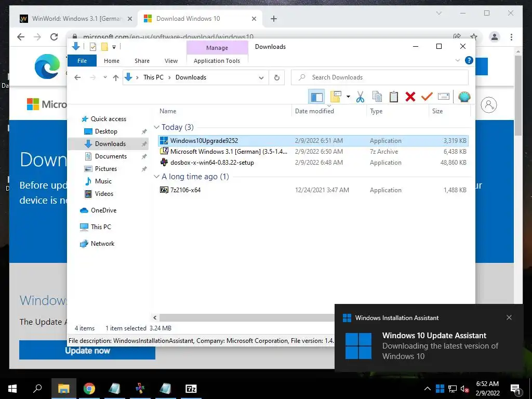Screen dimensions: 532x399
Task: Reload the Chrome page
Action: click(54, 37)
